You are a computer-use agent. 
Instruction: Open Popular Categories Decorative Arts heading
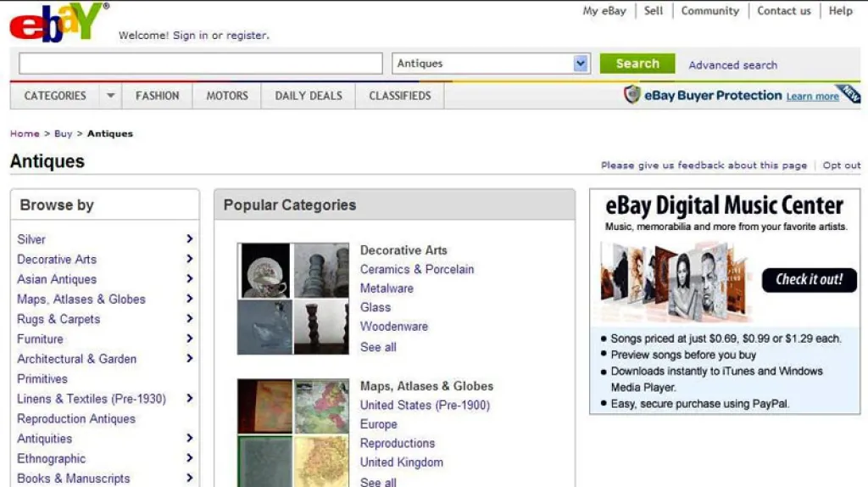(403, 250)
